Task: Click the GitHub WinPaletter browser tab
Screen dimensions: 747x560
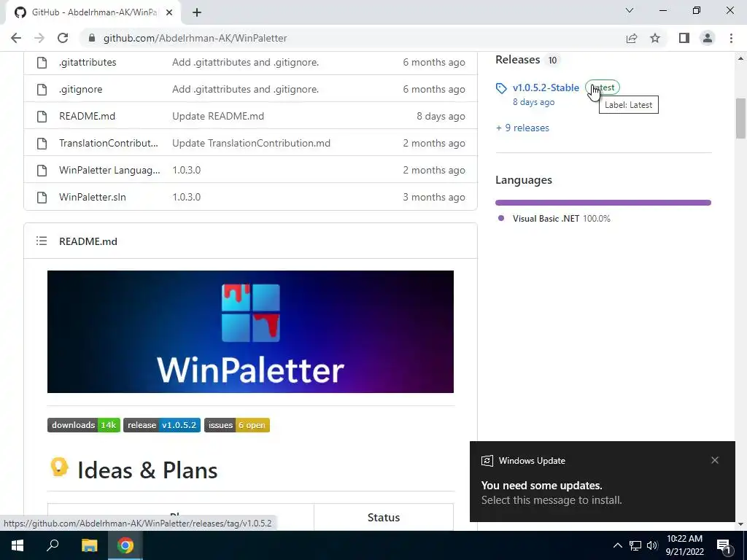Action: click(93, 12)
